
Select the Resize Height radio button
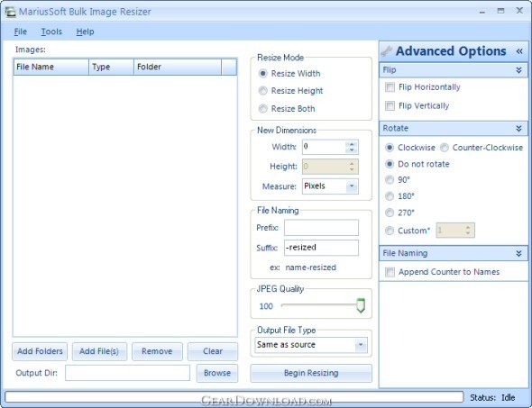[x=262, y=91]
